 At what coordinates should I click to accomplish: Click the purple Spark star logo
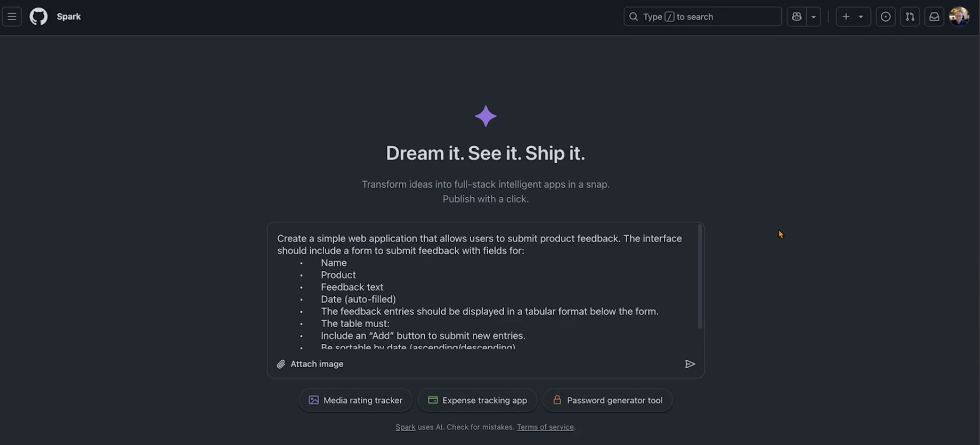point(485,116)
